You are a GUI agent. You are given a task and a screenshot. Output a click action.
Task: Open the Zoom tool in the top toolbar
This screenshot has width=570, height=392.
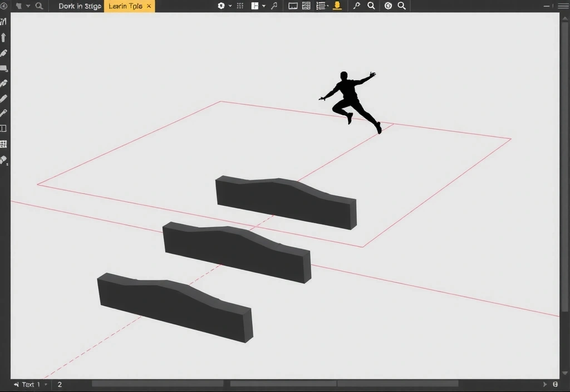pyautogui.click(x=371, y=6)
